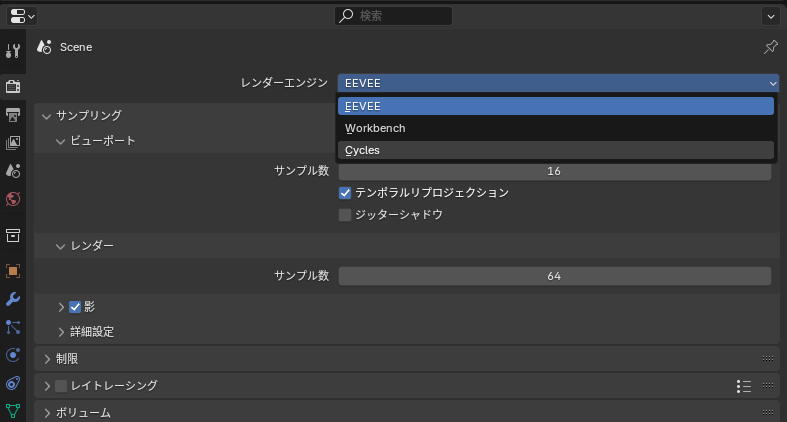Enable the レイトレーシング checkbox
787x422 pixels.
click(61, 386)
